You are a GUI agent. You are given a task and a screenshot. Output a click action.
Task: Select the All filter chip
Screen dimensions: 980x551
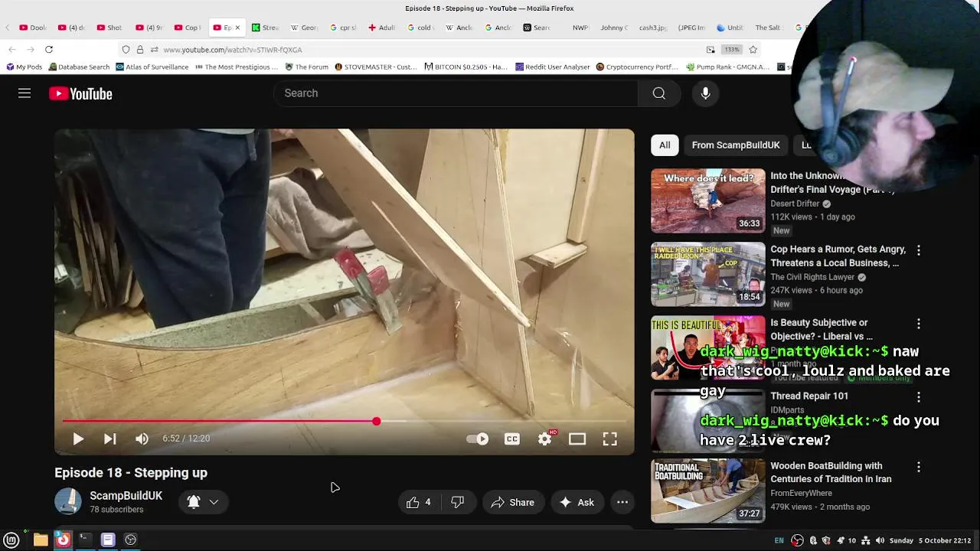point(665,145)
